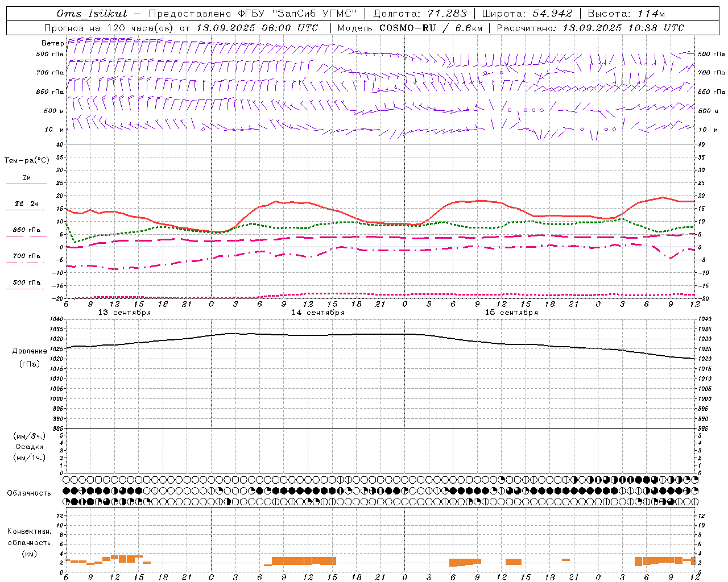Image resolution: width=728 pixels, height=582 pixels.
Task: Click the 2м temperature legend entry
Action: (27, 178)
